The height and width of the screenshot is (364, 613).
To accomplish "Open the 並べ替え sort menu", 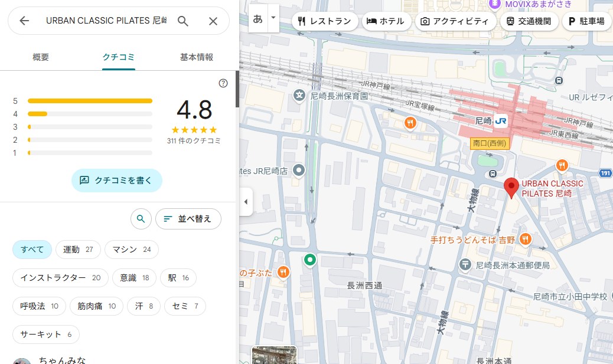I will tap(188, 219).
